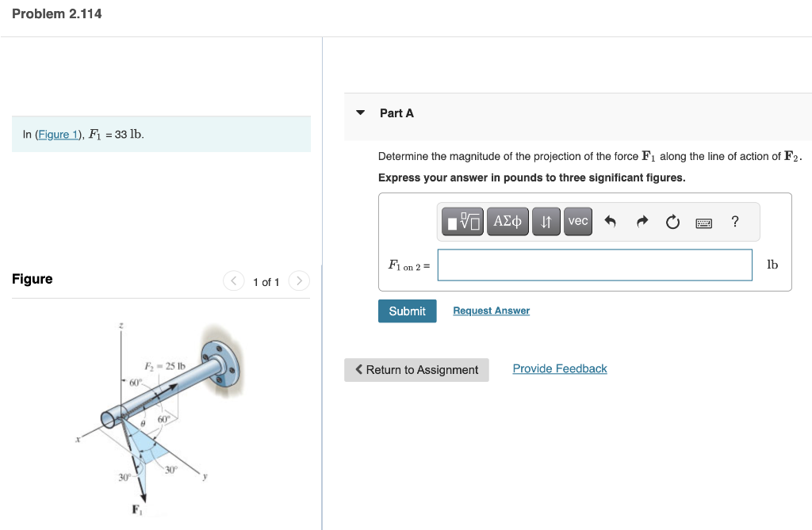
Task: Click the question mark help icon
Action: click(734, 222)
